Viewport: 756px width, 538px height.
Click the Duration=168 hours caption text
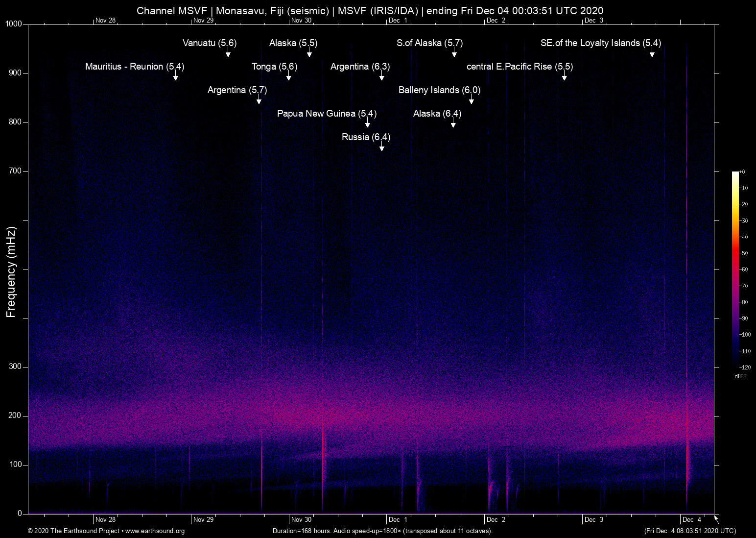pyautogui.click(x=382, y=531)
